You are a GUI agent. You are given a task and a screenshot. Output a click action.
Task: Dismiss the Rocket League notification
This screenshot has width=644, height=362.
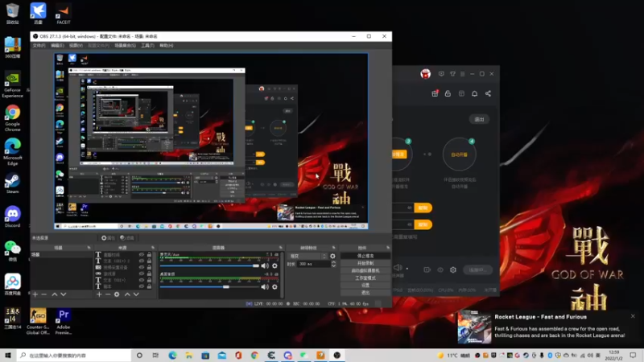[x=633, y=316]
